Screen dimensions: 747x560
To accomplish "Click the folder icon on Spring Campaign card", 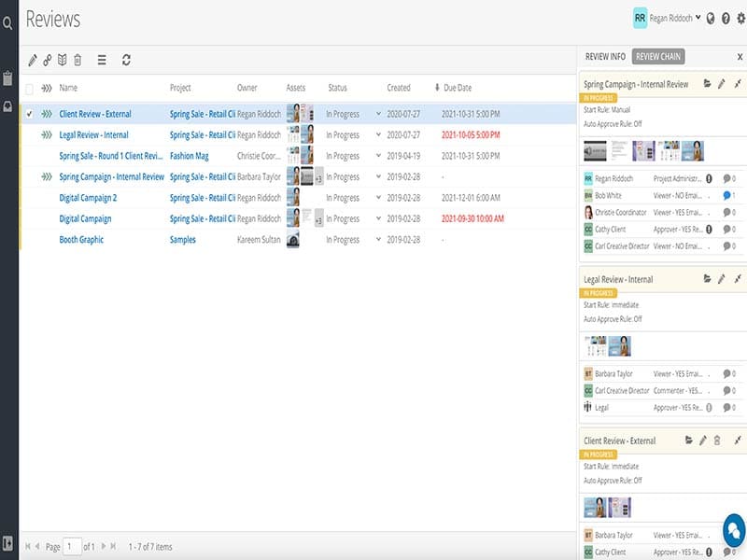I will tap(707, 86).
